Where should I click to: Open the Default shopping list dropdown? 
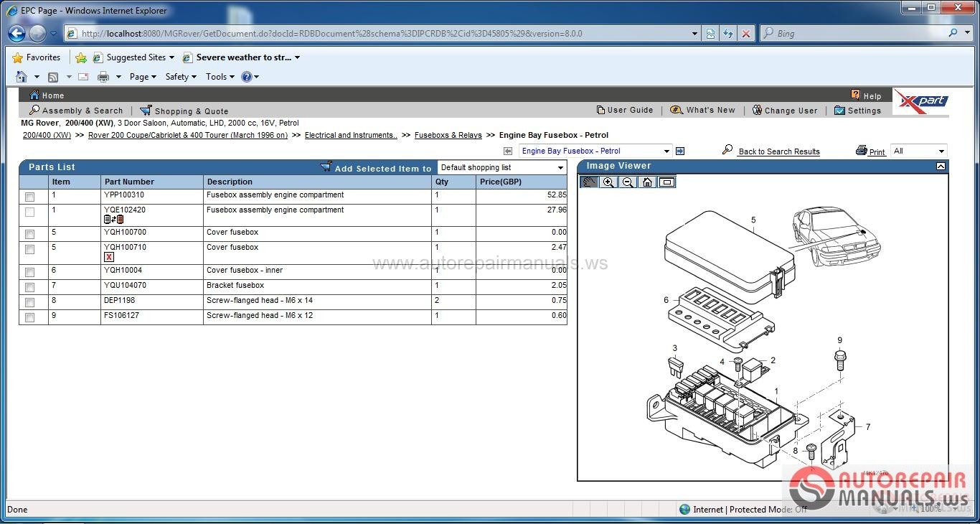click(502, 167)
